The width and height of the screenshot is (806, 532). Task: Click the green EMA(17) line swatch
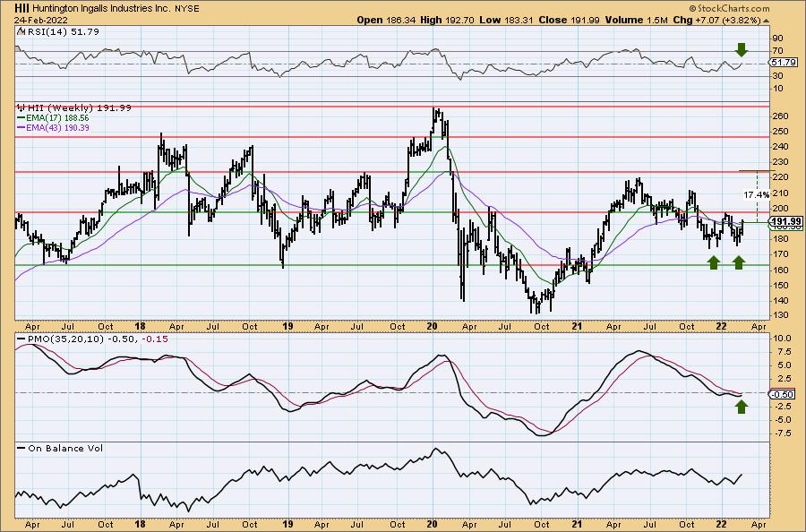coord(21,117)
